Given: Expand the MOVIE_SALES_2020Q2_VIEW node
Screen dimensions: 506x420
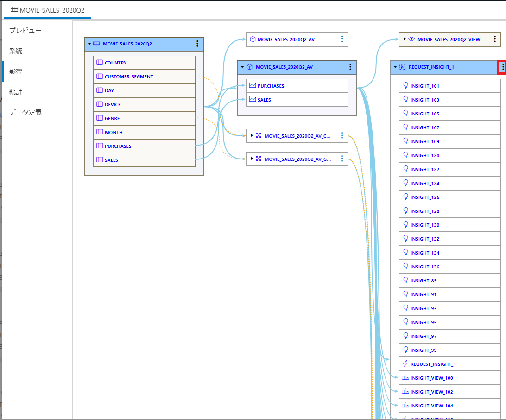Looking at the screenshot, I should click(x=405, y=39).
